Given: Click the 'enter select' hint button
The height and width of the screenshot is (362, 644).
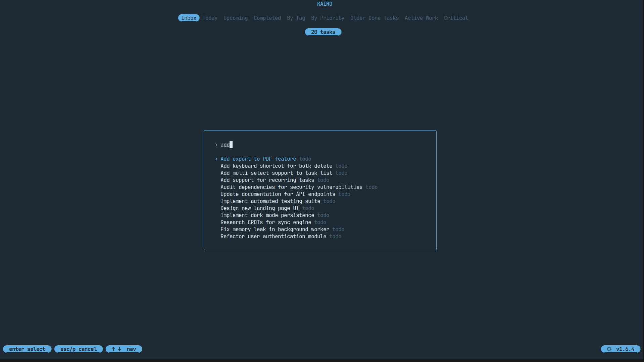Looking at the screenshot, I should tap(27, 349).
